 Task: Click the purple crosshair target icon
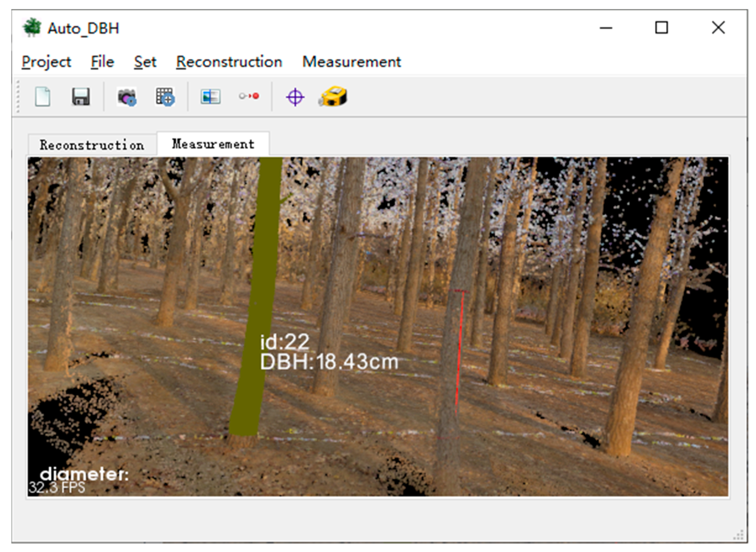(x=295, y=97)
